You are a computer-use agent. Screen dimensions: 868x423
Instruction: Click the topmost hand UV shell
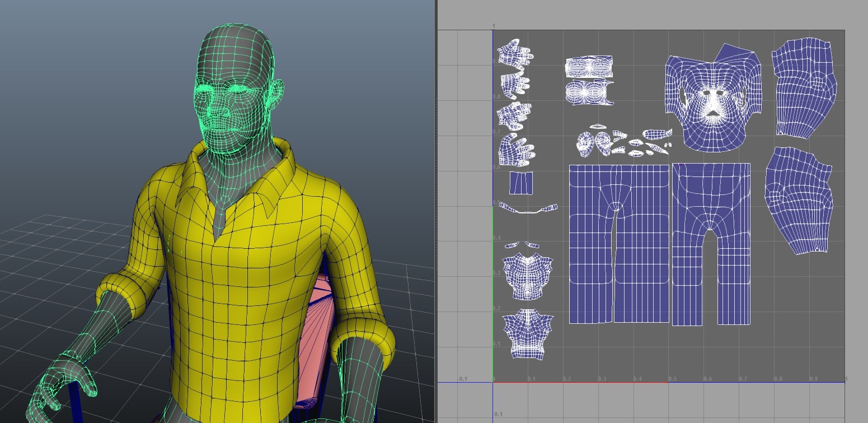coord(515,53)
